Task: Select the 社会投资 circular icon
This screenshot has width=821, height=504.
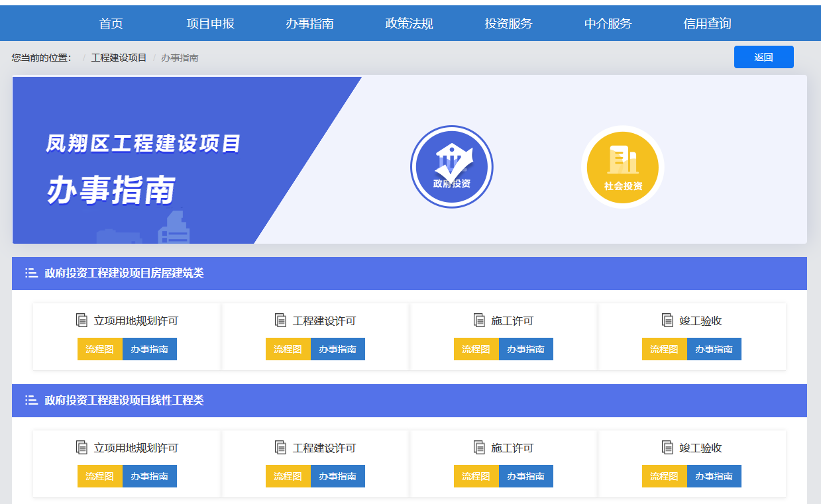Action: coord(623,166)
